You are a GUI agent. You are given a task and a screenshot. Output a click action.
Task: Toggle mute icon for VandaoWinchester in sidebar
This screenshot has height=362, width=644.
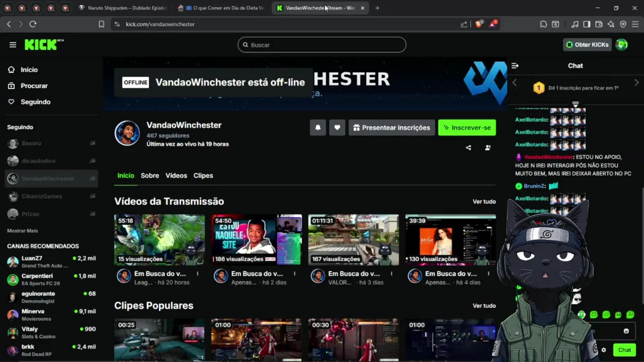coord(93,178)
